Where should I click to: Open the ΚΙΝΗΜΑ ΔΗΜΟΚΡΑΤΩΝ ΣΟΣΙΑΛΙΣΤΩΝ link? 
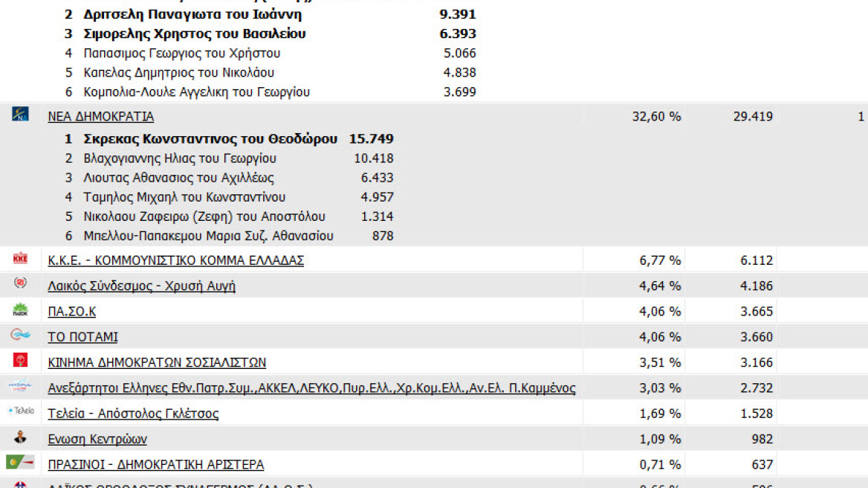click(x=158, y=362)
